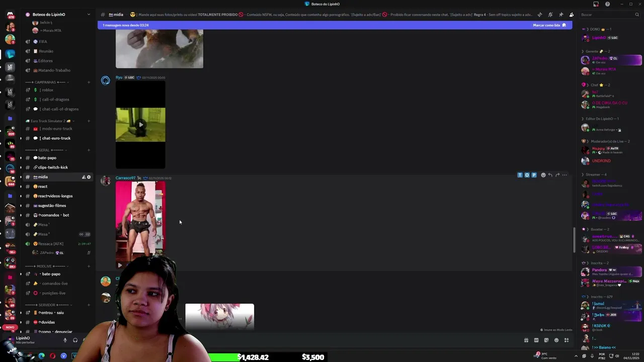Add channel to SERVIDOR category

(89, 305)
